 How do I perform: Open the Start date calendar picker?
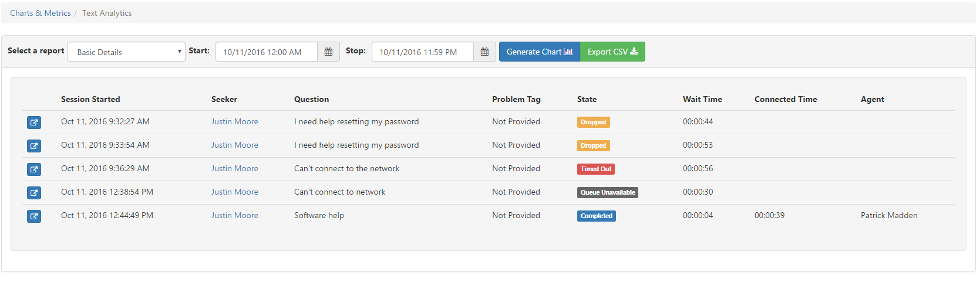click(328, 52)
